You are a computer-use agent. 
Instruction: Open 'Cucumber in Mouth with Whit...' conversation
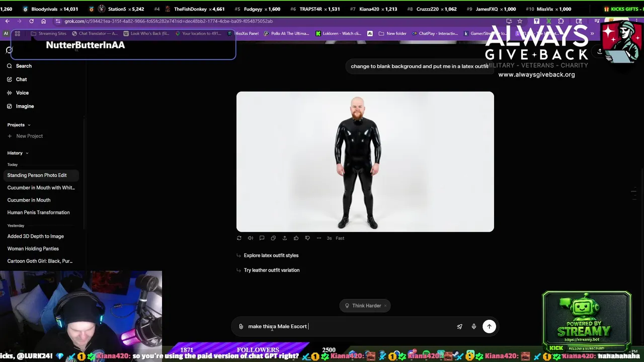[41, 188]
